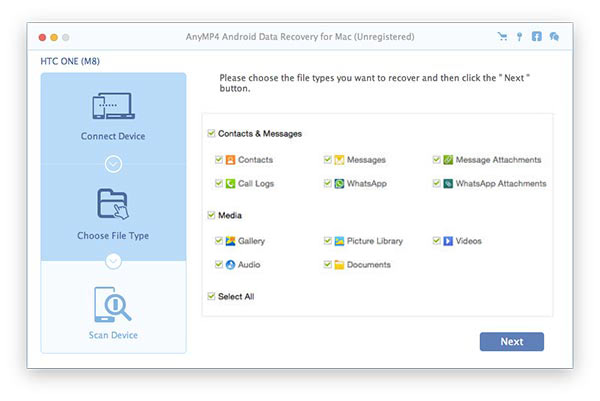Click the Scan Device magnifier icon
Viewport: 600px width, 401px height.
tap(113, 303)
